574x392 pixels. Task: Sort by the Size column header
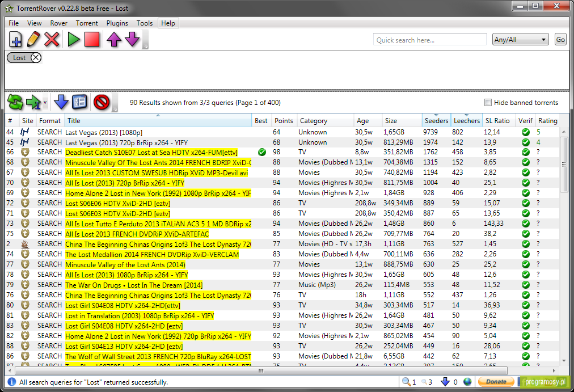[x=402, y=120]
